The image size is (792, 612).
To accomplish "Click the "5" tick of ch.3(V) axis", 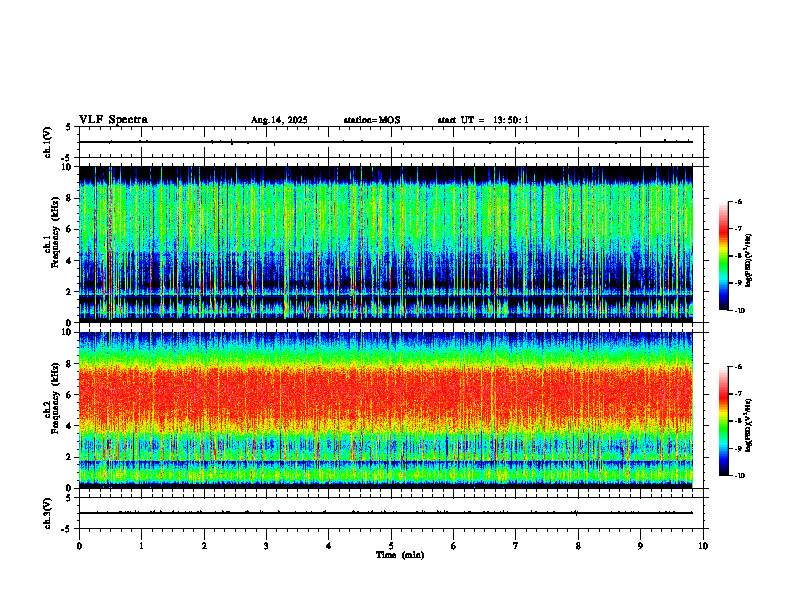I will pos(70,498).
